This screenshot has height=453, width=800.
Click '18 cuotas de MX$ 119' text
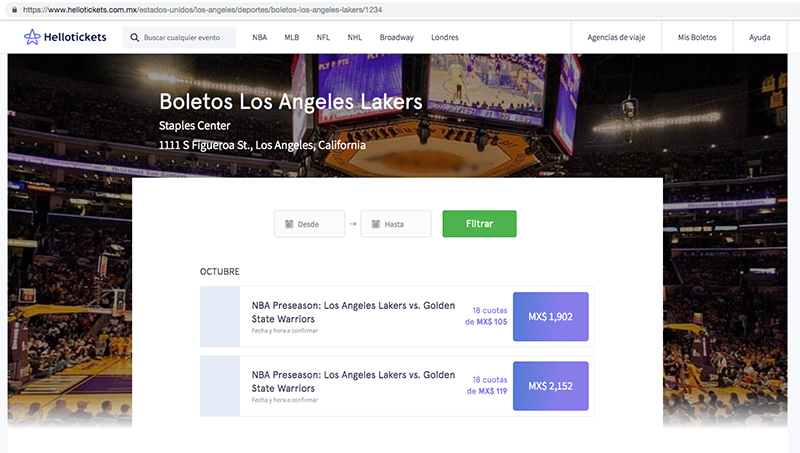point(487,386)
